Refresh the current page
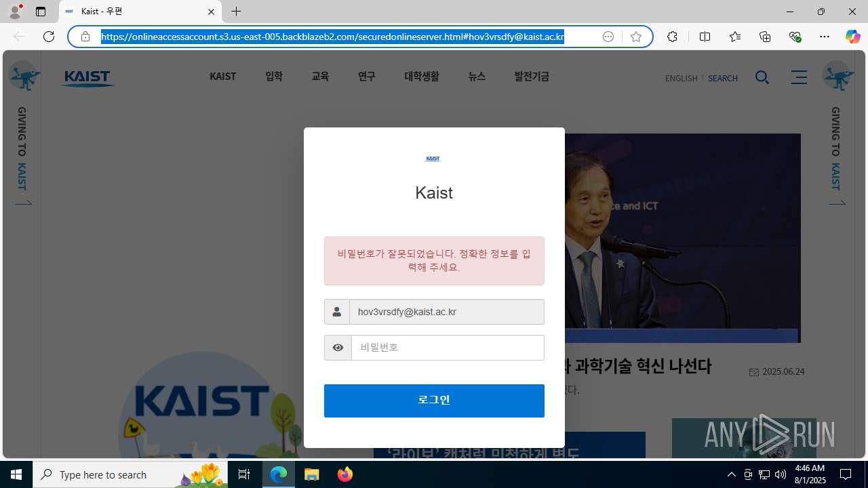This screenshot has height=488, width=868. (49, 37)
